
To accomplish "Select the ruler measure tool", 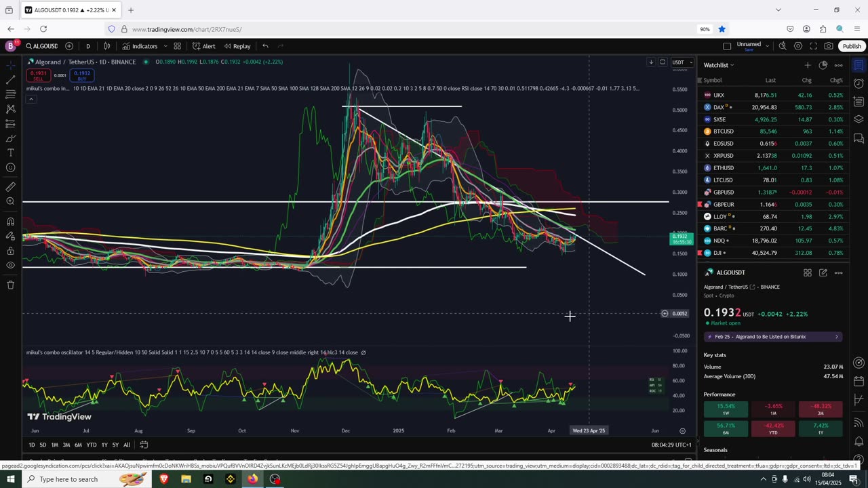I will [10, 186].
